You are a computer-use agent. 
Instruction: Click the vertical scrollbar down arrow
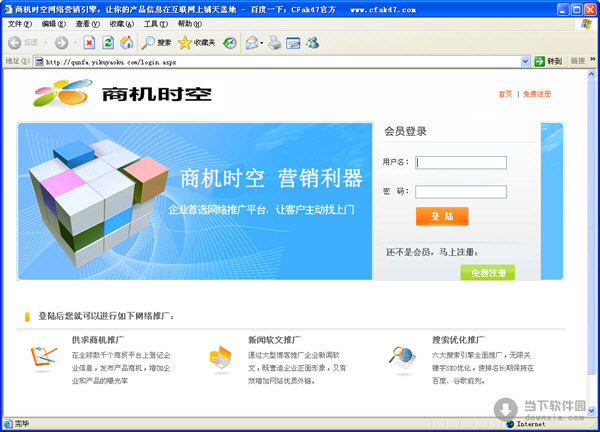pos(592,411)
